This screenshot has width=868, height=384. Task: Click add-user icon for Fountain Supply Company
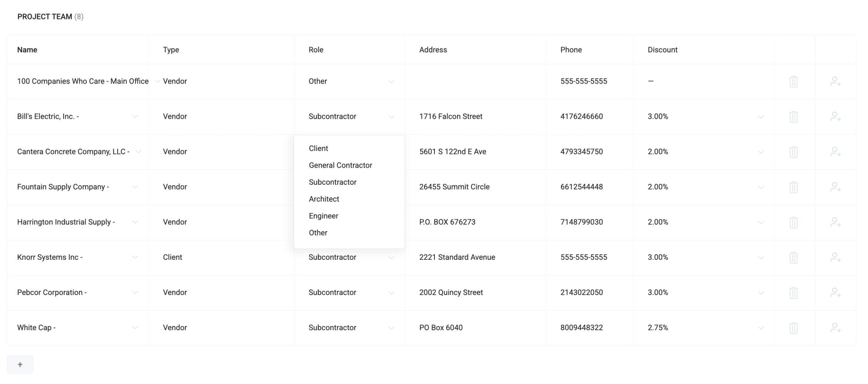(835, 187)
